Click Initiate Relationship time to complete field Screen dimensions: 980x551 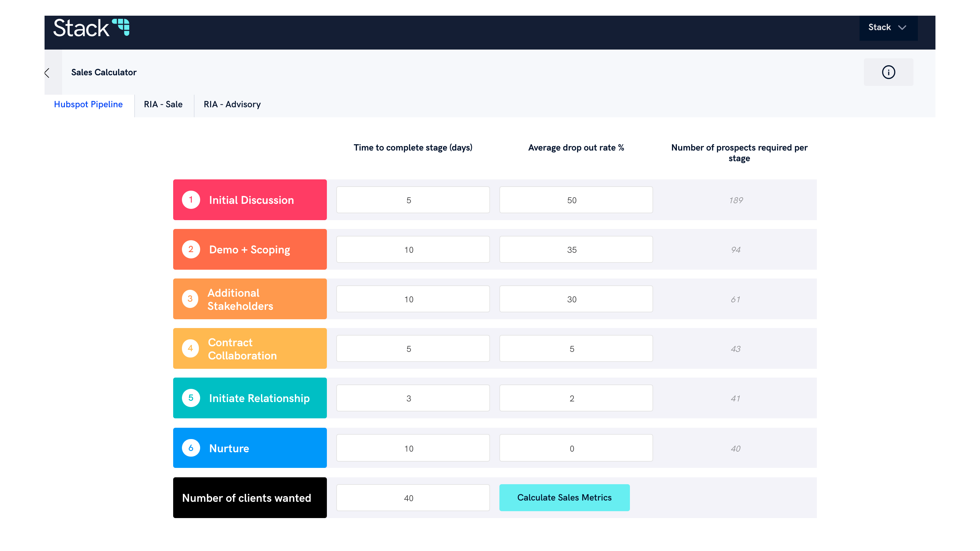(413, 398)
